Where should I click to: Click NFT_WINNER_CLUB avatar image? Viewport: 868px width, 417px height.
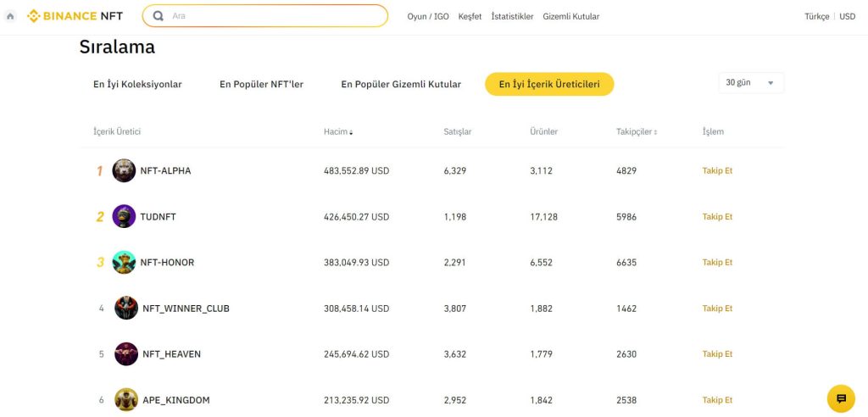126,308
